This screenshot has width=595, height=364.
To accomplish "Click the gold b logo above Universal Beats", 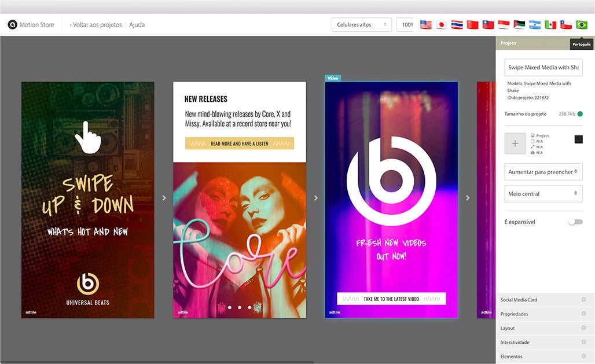I will click(87, 284).
